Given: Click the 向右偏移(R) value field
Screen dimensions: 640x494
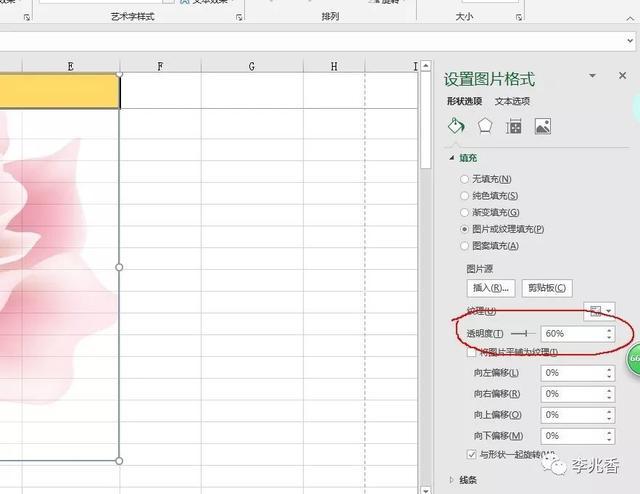Looking at the screenshot, I should point(572,394).
